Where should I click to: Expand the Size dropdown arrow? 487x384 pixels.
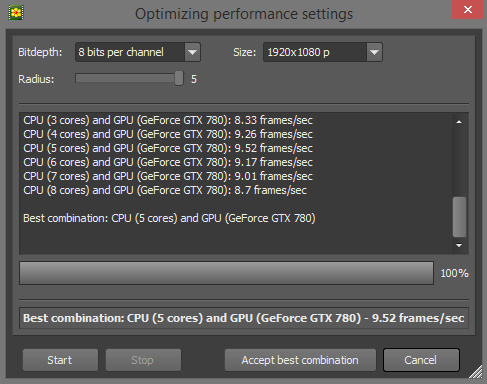click(x=374, y=52)
